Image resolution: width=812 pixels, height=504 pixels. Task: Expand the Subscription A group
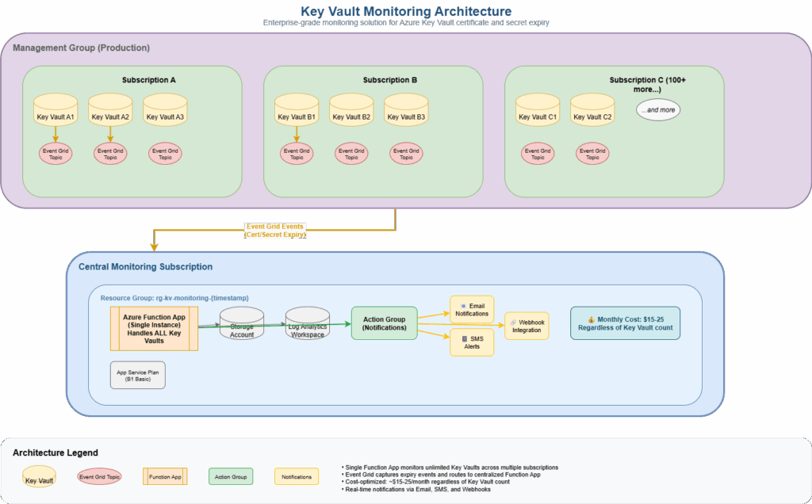tap(148, 79)
